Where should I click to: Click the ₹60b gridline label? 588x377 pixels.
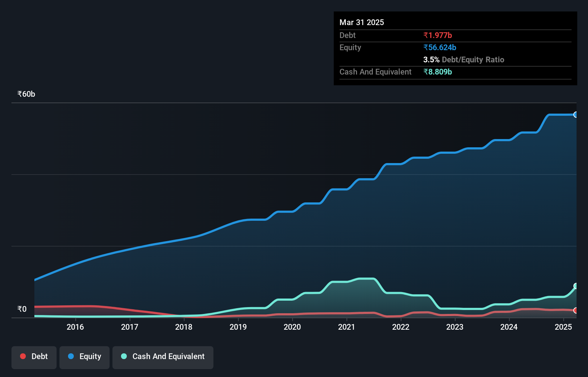25,94
